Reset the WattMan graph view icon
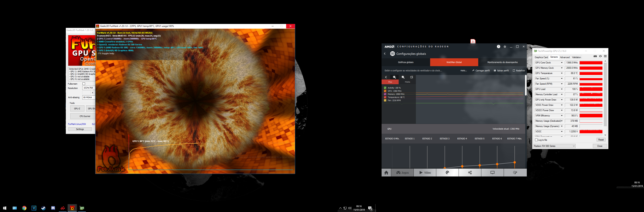Viewport: 644px width, 212px height. [412, 77]
